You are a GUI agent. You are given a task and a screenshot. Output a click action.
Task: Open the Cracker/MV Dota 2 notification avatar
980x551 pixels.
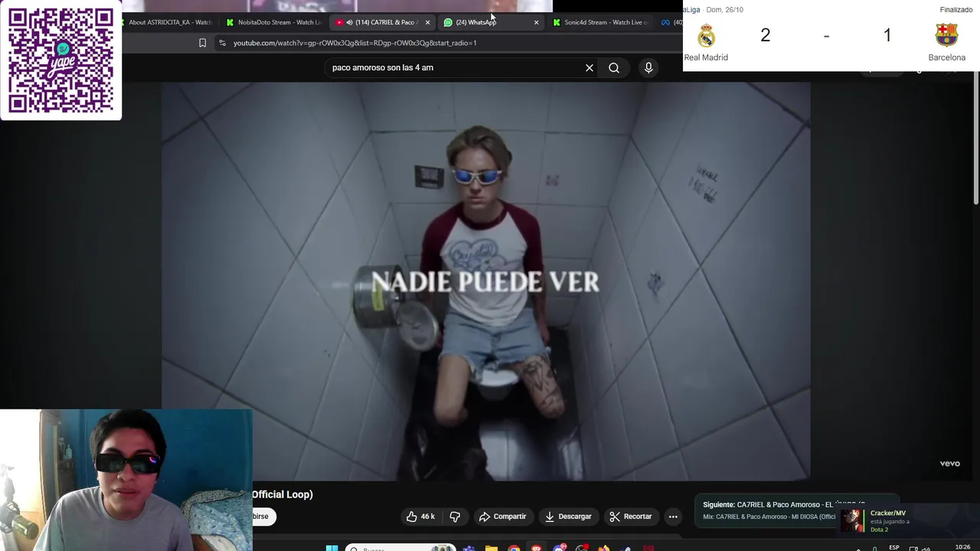coord(851,521)
